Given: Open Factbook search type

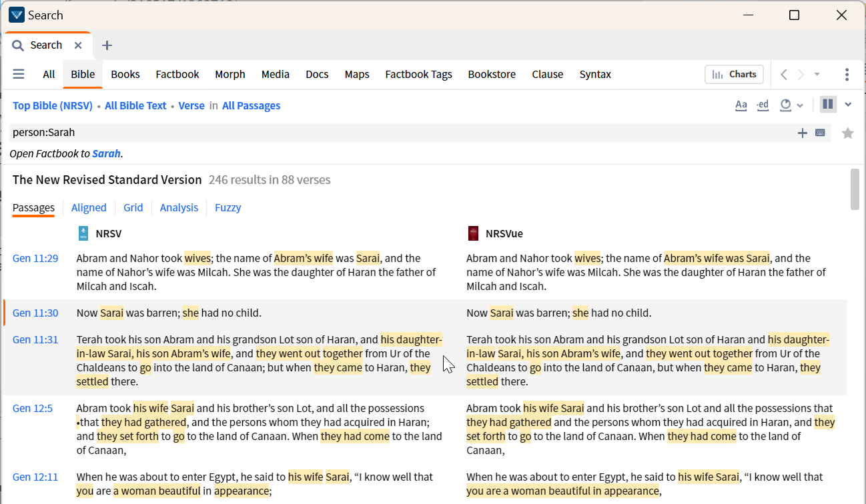Looking at the screenshot, I should pos(177,74).
